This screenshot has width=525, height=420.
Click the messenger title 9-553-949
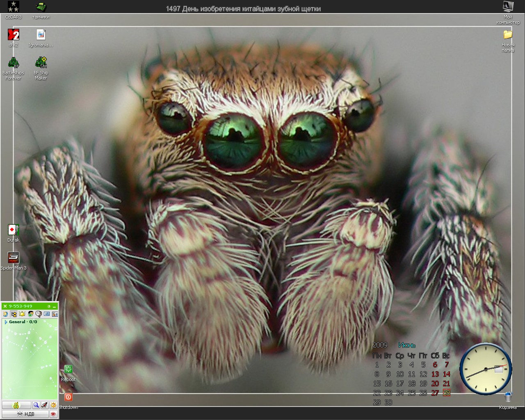[x=21, y=306]
